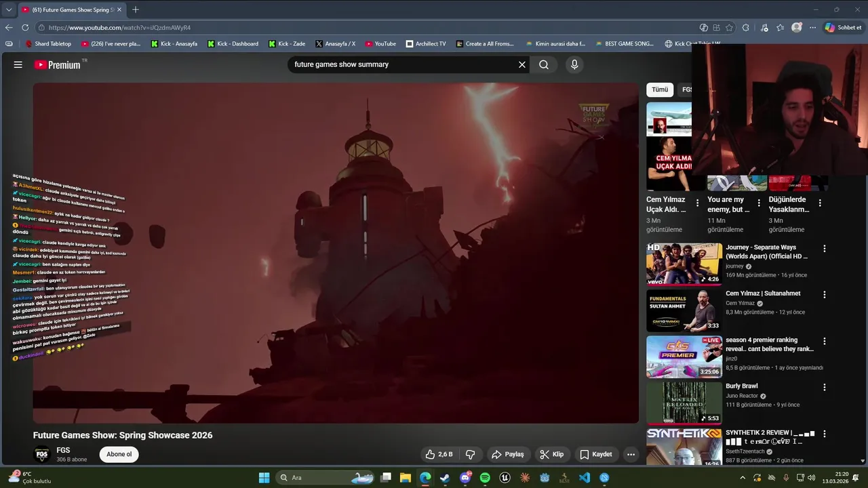Viewport: 868px width, 488px height.
Task: Reload the YouTube page
Action: pos(25,28)
